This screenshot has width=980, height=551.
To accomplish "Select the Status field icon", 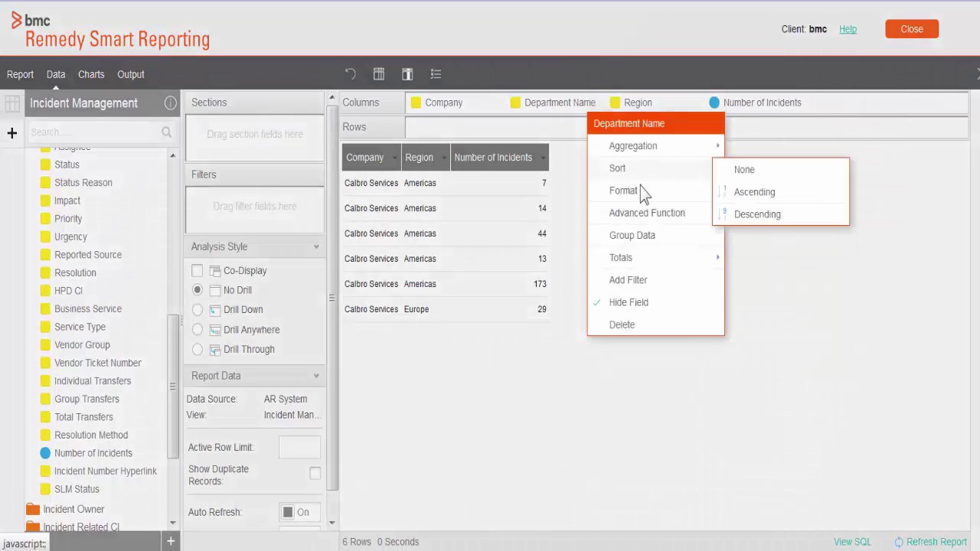I will tap(45, 165).
